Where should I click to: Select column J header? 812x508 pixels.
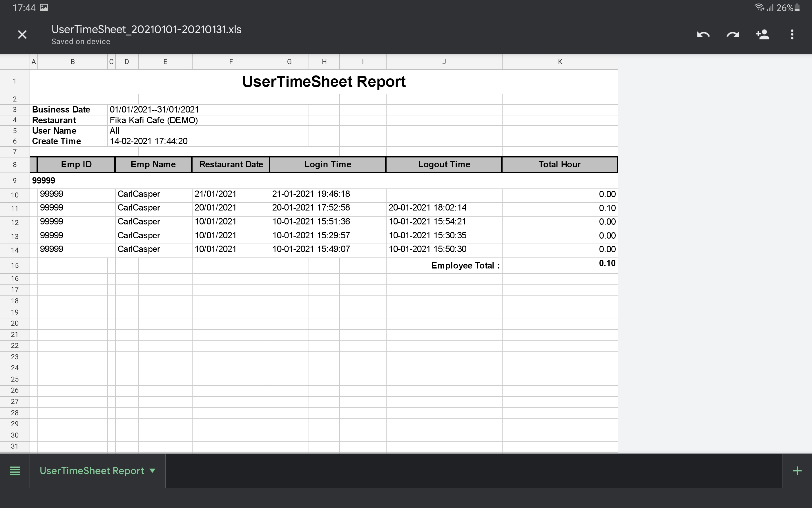point(444,62)
